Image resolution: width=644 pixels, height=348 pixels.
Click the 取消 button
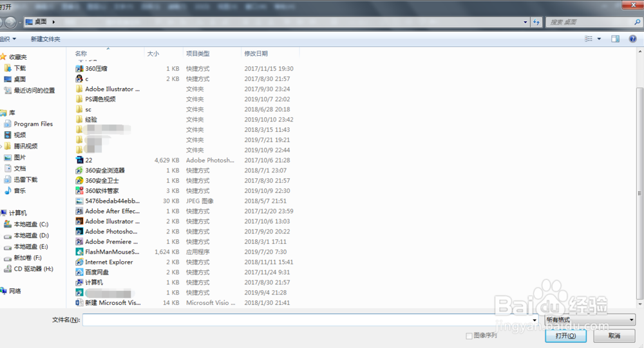(614, 336)
